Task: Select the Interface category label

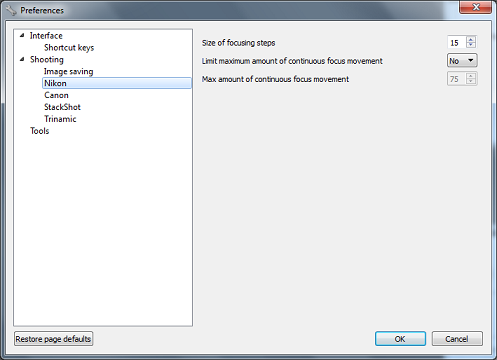Action: [46, 35]
